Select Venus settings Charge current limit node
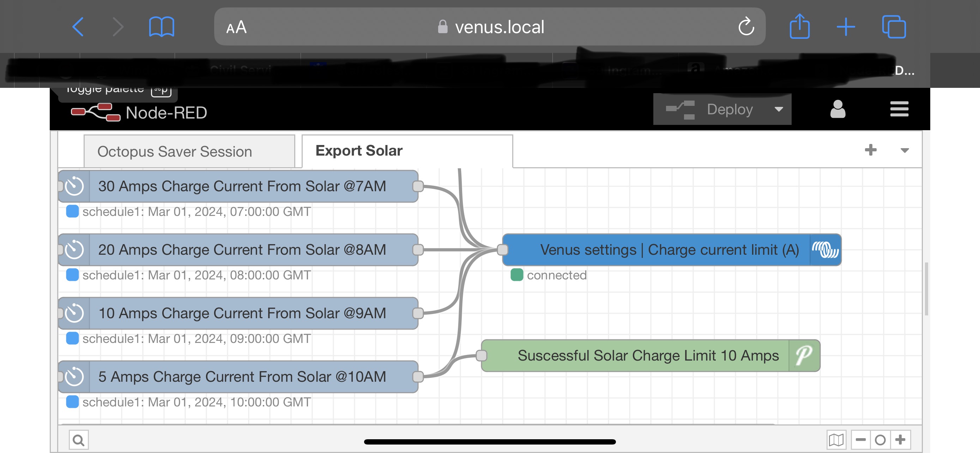Screen dimensions: 980x453 (x=672, y=250)
